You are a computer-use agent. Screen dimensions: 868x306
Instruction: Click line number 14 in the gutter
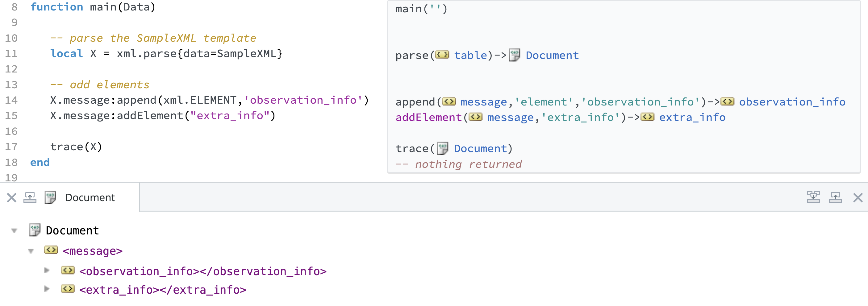pyautogui.click(x=11, y=100)
